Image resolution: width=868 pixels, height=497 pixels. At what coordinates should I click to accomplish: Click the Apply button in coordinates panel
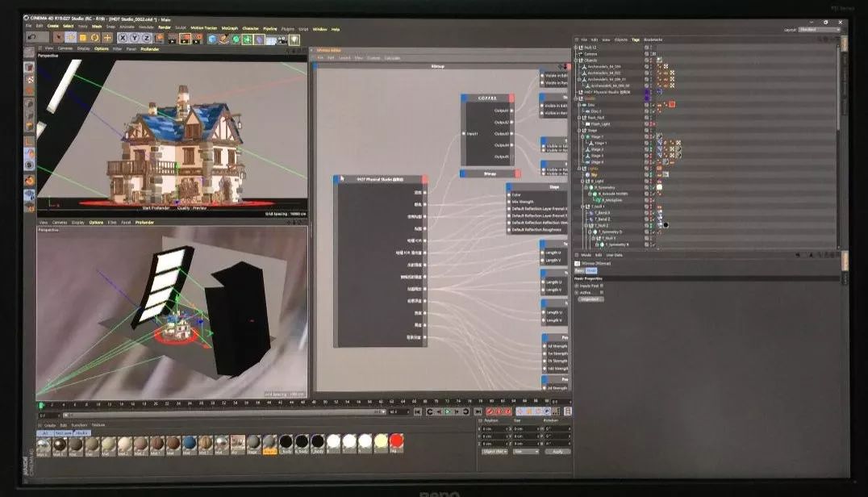557,451
